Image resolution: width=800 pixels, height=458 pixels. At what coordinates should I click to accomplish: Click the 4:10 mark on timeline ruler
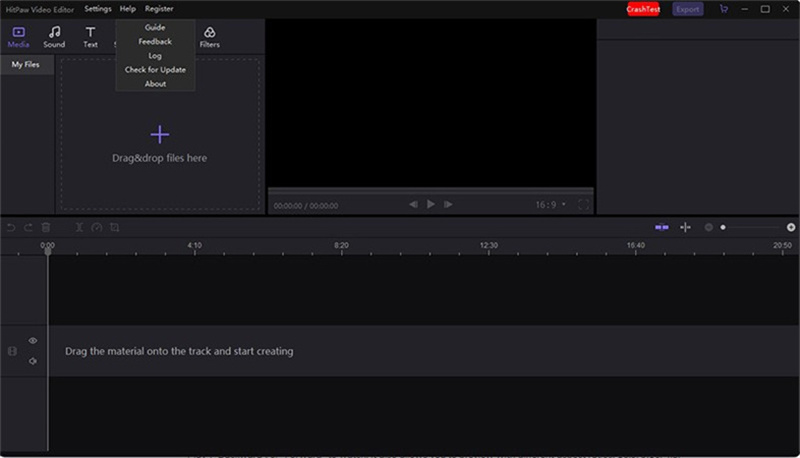(x=194, y=246)
